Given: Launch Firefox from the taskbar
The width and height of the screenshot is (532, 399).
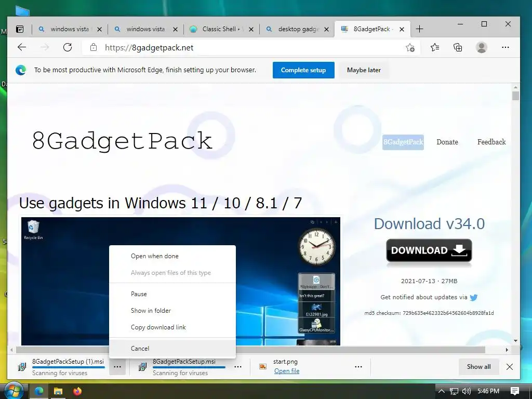Looking at the screenshot, I should (x=77, y=391).
